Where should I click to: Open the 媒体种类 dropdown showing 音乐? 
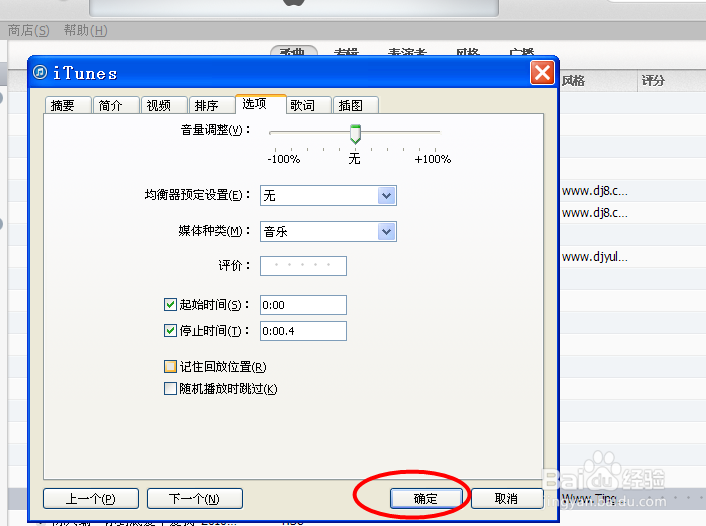tap(328, 231)
